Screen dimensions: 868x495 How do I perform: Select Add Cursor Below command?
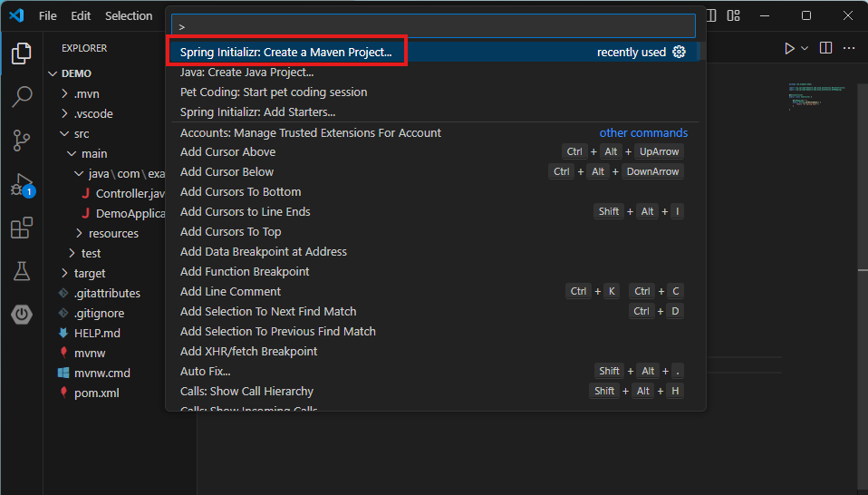(435, 171)
